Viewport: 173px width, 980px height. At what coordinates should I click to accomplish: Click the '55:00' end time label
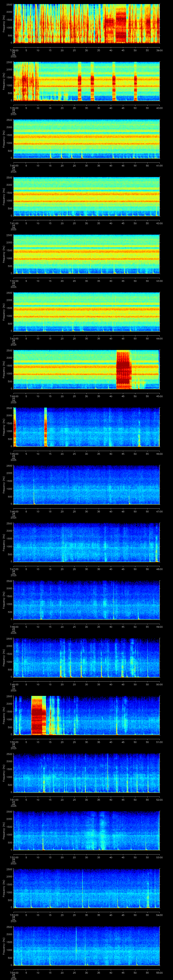tap(160, 972)
